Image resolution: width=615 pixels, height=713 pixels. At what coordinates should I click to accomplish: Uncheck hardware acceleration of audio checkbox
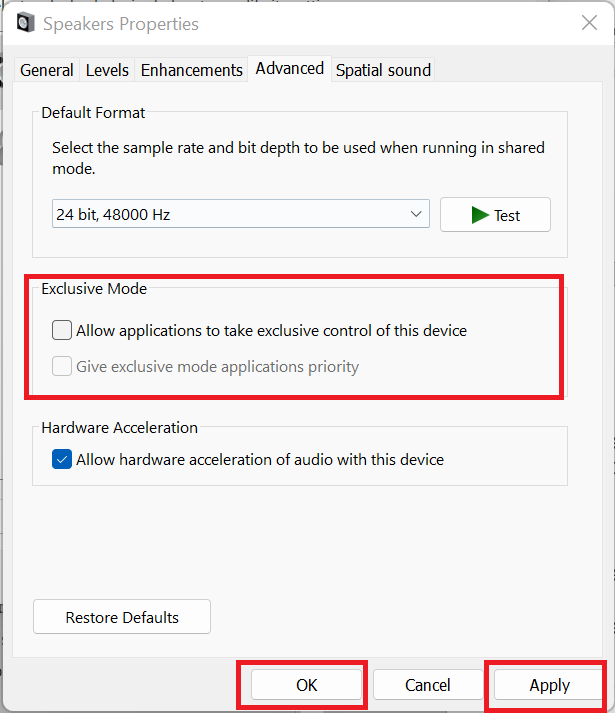[x=62, y=460]
